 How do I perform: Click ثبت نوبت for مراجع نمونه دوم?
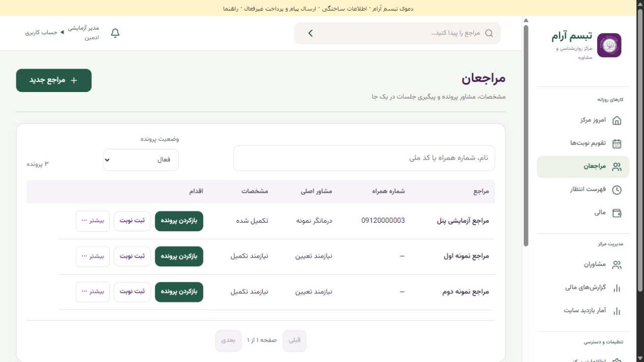[132, 292]
